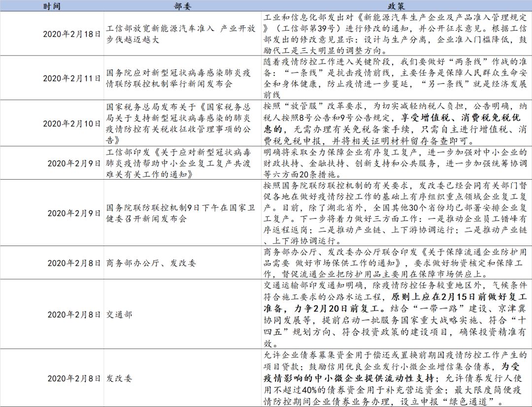Select the date cell 2020年2月11日
This screenshot has width=532, height=407.
pyautogui.click(x=72, y=78)
